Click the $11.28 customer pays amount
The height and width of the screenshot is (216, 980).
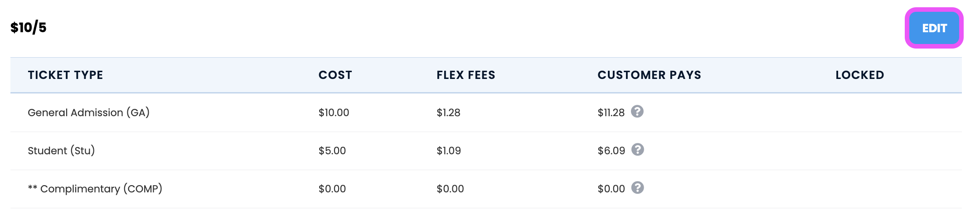[x=611, y=113]
